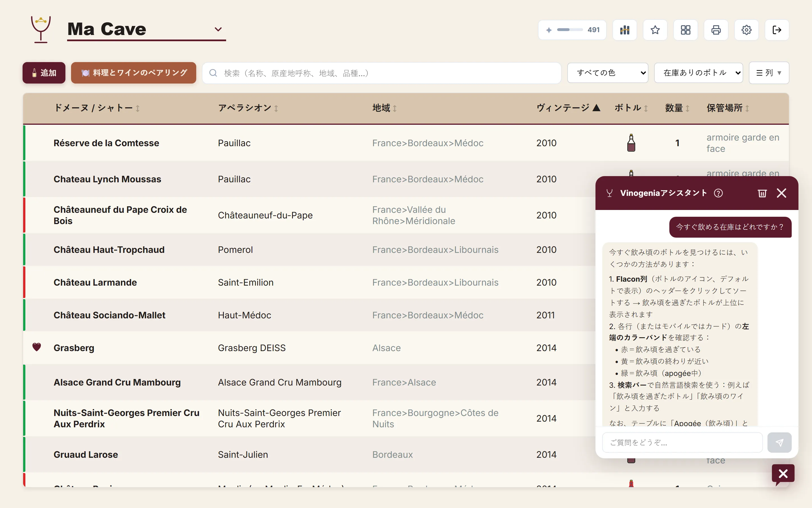The width and height of the screenshot is (812, 508).
Task: Sort by 保管場所 column header
Action: (x=728, y=108)
